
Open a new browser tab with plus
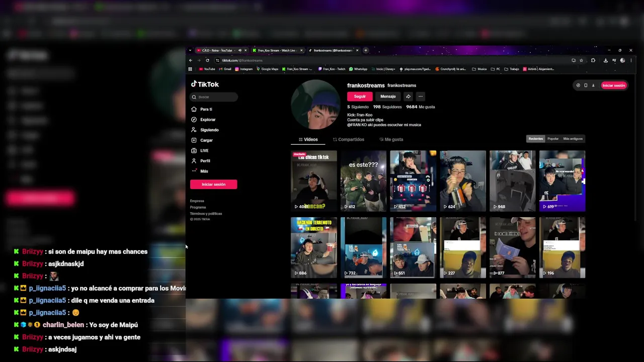click(x=366, y=50)
